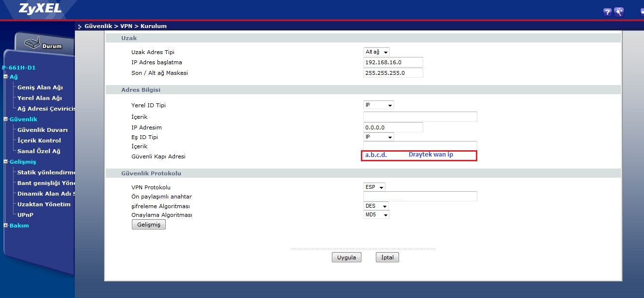The height and width of the screenshot is (298, 644).
Task: Open the Onaylama Algoritması MD5 dropdown
Action: click(x=376, y=215)
